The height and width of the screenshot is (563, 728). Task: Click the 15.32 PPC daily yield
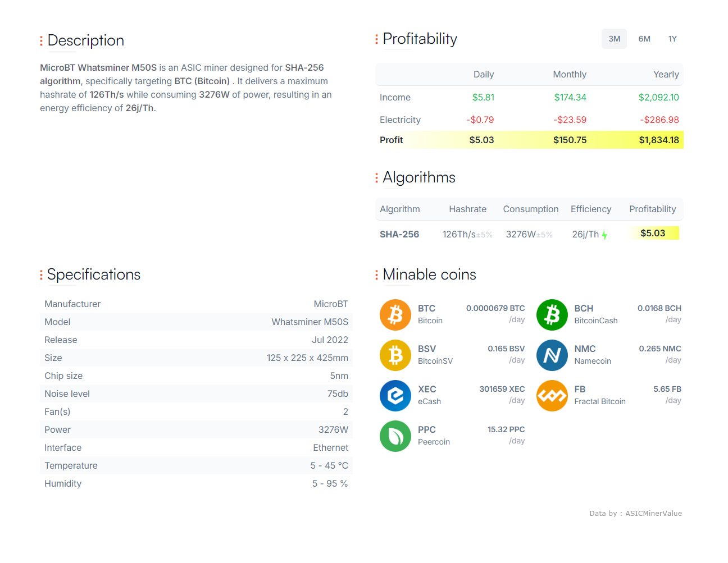(506, 429)
